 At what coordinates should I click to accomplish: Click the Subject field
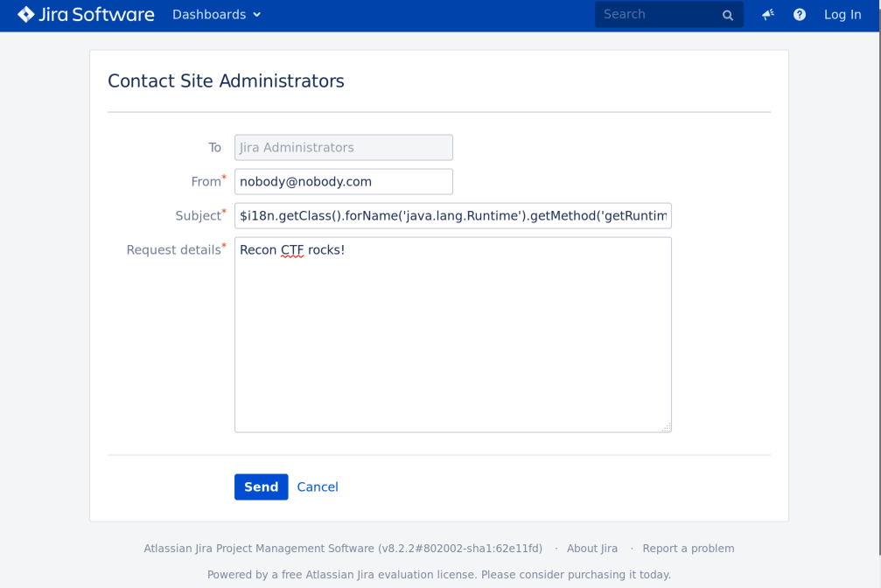[x=453, y=216]
